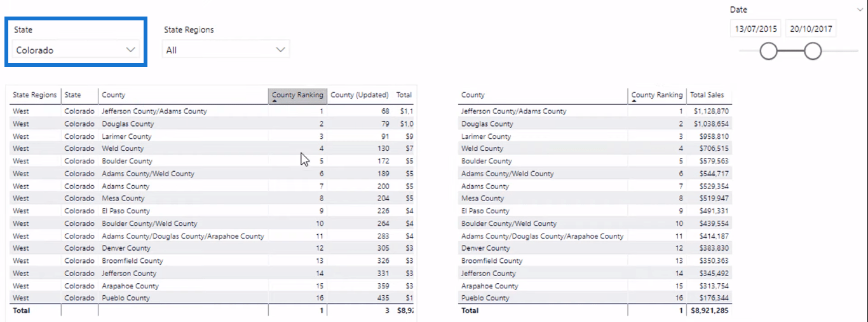
Task: Click the sales value $414,187
Action: (x=714, y=236)
